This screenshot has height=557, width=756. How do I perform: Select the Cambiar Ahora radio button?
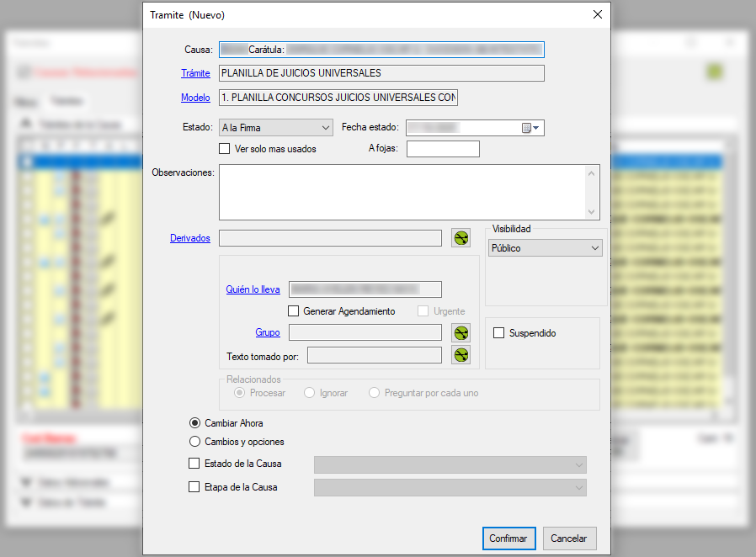[x=195, y=423]
